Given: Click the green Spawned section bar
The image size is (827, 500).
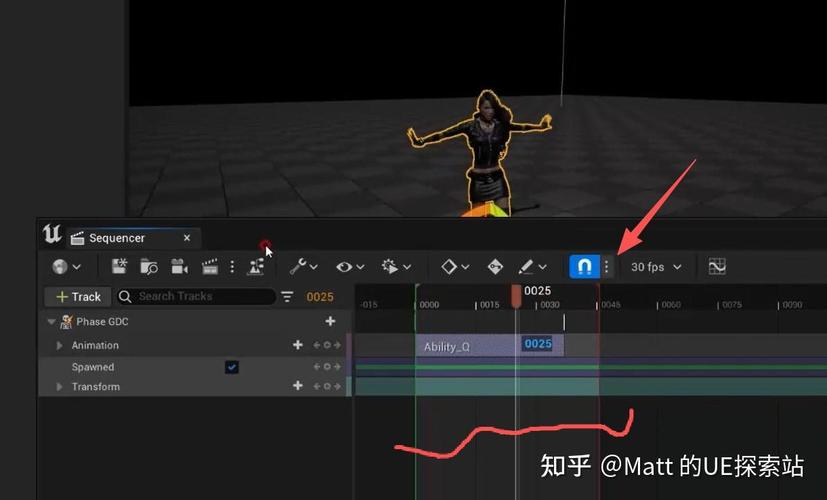Looking at the screenshot, I should pyautogui.click(x=591, y=367).
